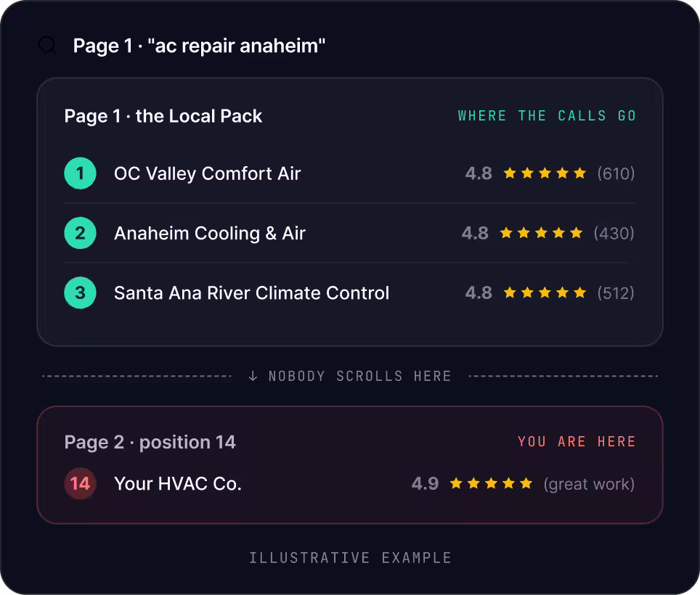The width and height of the screenshot is (700, 595).
Task: Click the green number 1 badge
Action: [x=81, y=173]
